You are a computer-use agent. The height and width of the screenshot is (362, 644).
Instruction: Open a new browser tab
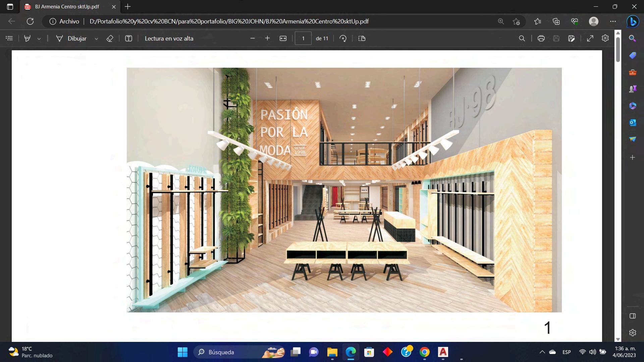coord(128,7)
